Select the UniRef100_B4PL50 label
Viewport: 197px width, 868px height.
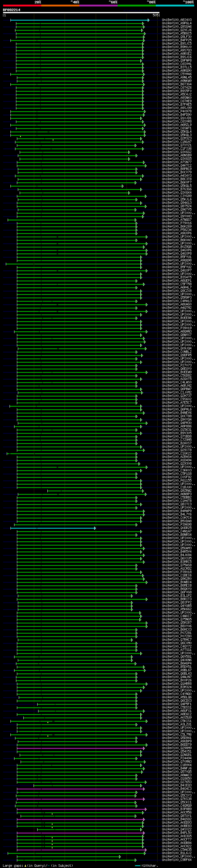tap(177, 833)
